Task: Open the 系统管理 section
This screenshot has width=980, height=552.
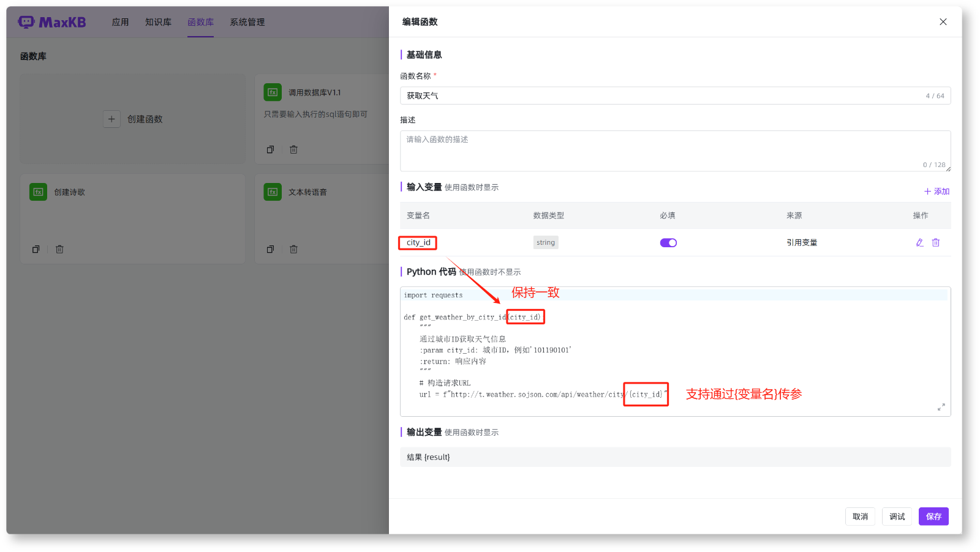Action: (247, 22)
